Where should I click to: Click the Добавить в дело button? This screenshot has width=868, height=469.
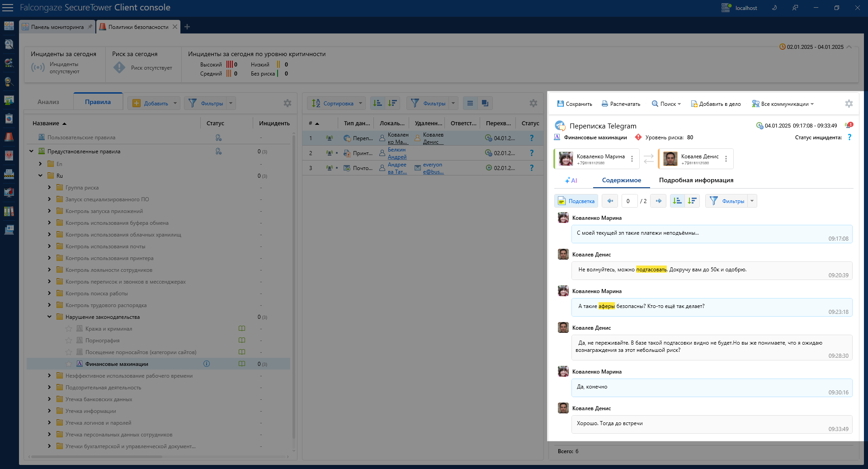pyautogui.click(x=716, y=104)
